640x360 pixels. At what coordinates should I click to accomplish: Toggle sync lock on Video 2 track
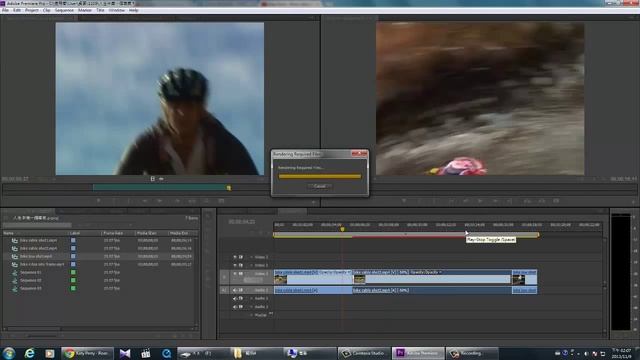(x=241, y=265)
